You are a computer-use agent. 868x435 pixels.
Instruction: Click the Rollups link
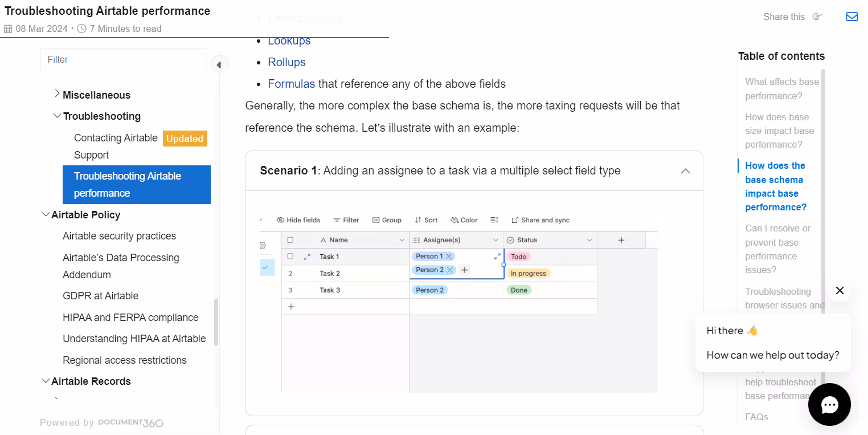[287, 62]
